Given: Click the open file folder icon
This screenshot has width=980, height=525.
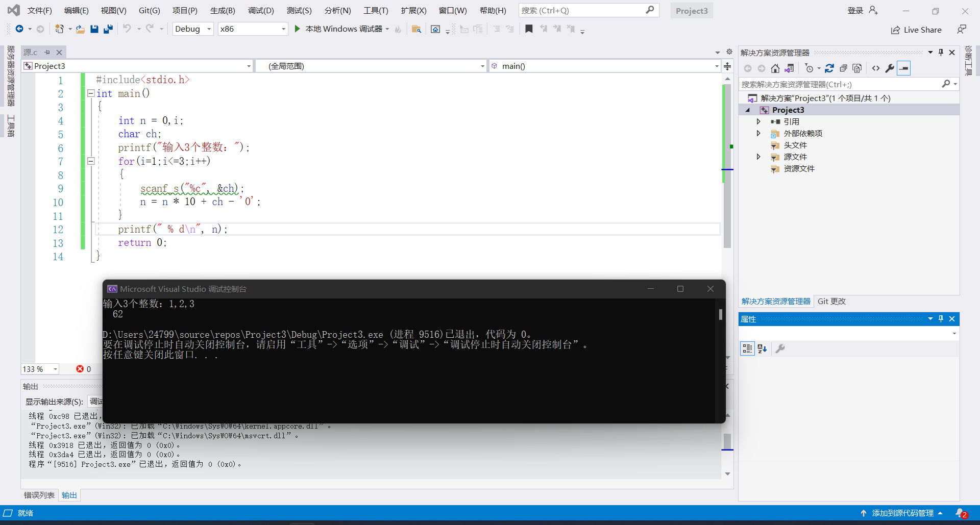Looking at the screenshot, I should click(x=80, y=29).
